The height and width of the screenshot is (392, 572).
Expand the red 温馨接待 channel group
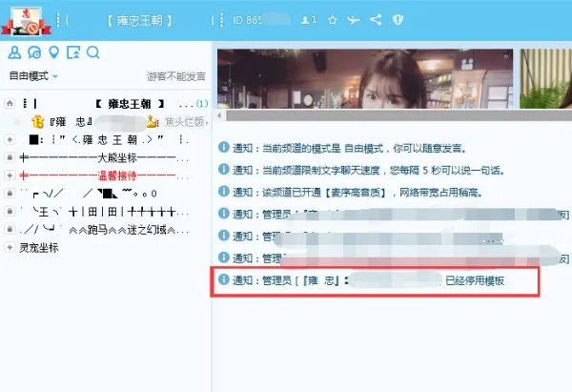10,175
